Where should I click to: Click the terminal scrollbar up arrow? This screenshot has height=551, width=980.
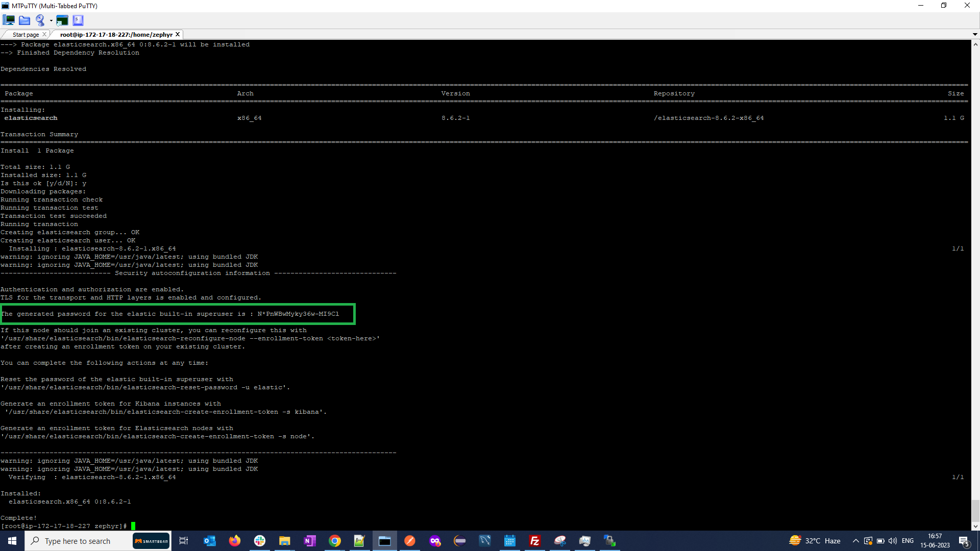[975, 44]
